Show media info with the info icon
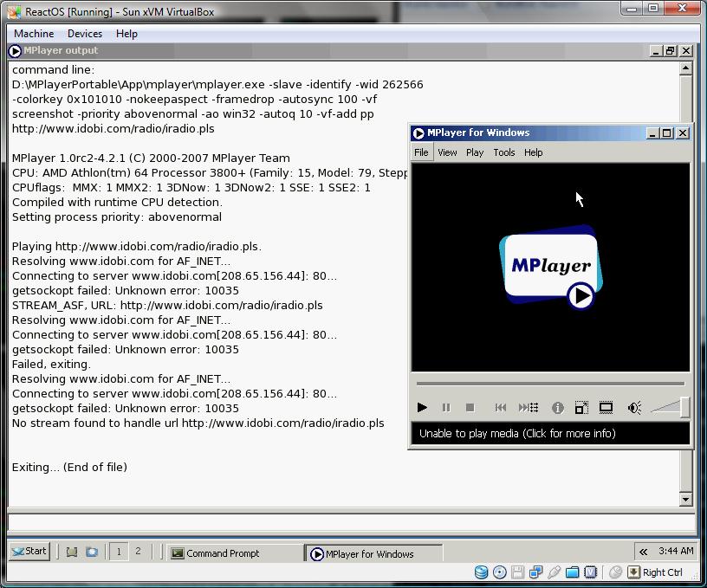Screen dimensions: 707x588 (x=557, y=407)
